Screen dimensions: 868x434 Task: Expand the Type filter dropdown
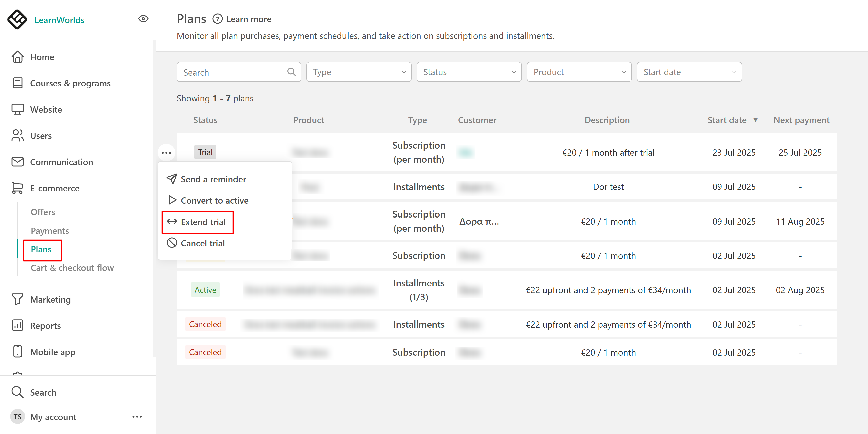[x=359, y=72]
